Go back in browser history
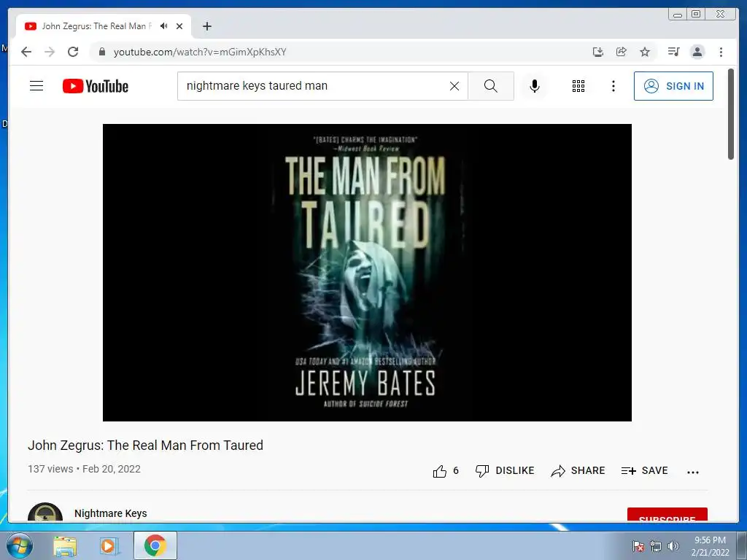 26,52
